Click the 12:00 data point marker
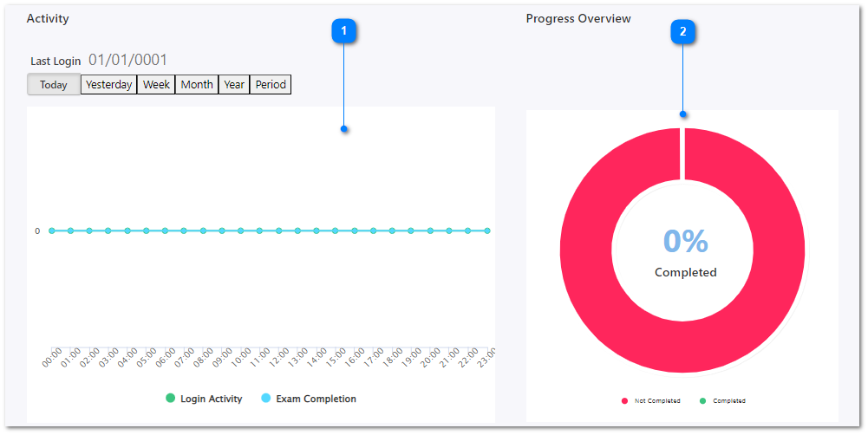The height and width of the screenshot is (435, 868). coord(278,230)
